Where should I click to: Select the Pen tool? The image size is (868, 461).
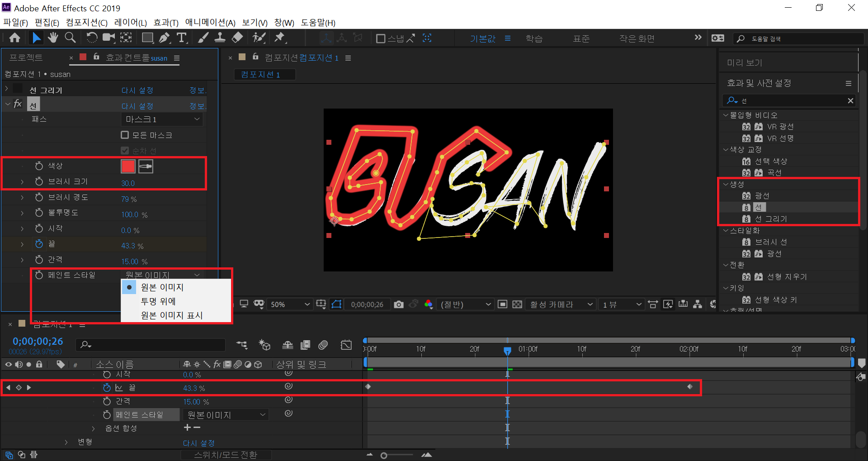tap(165, 38)
